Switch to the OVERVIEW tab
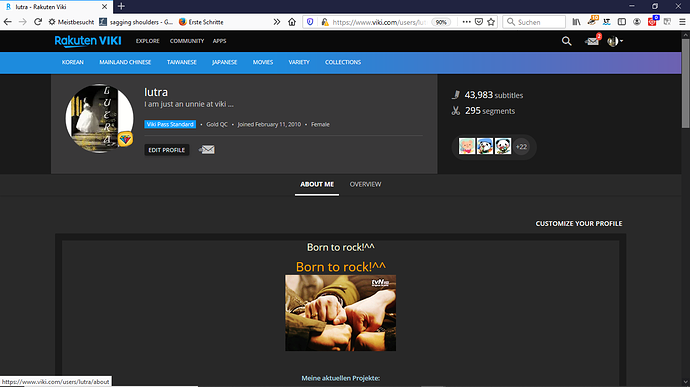This screenshot has width=690, height=387. click(365, 184)
